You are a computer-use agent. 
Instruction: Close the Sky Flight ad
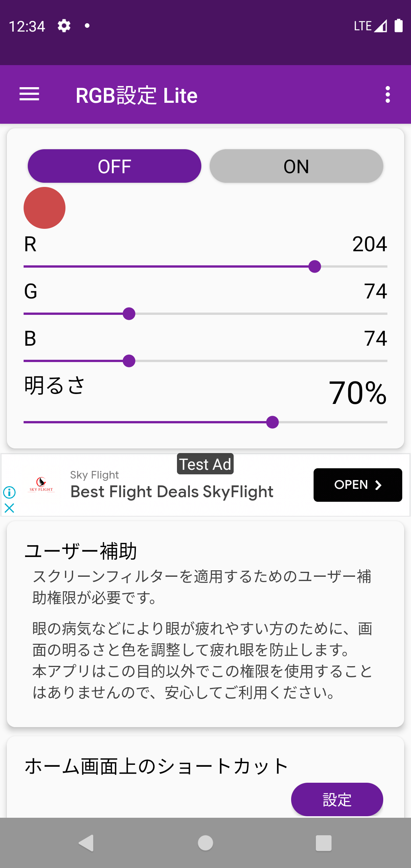[x=10, y=508]
